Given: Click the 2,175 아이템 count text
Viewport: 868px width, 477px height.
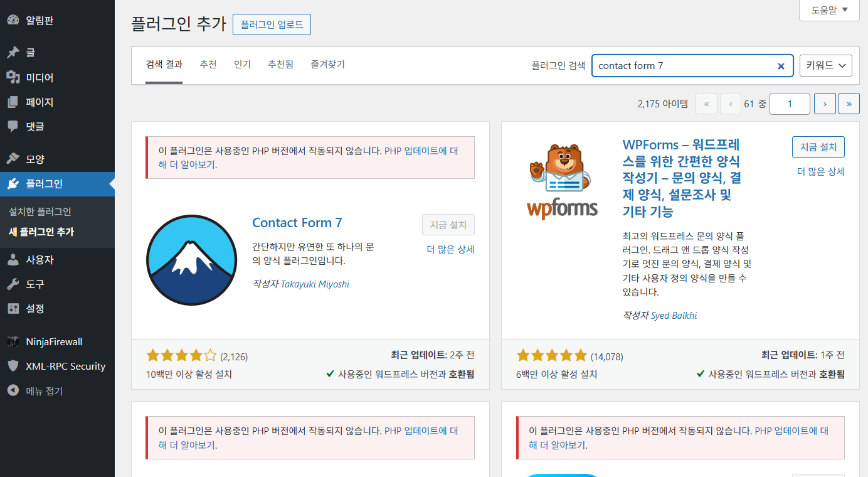Looking at the screenshot, I should click(x=662, y=104).
